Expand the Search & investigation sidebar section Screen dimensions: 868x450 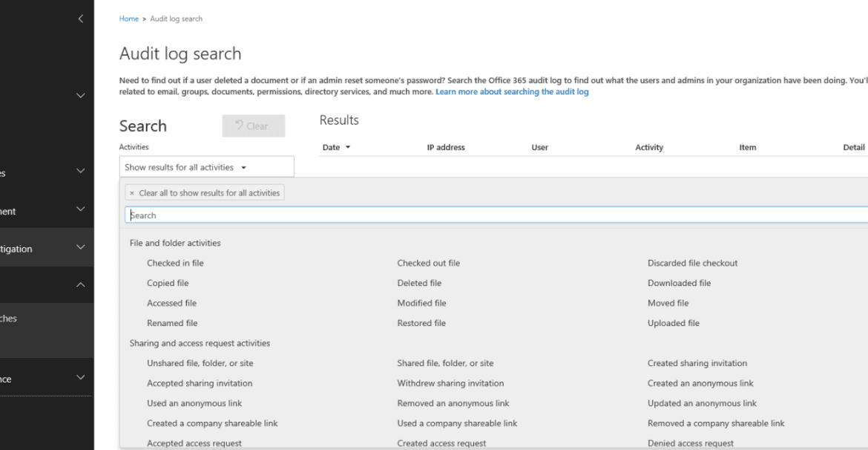pyautogui.click(x=80, y=247)
